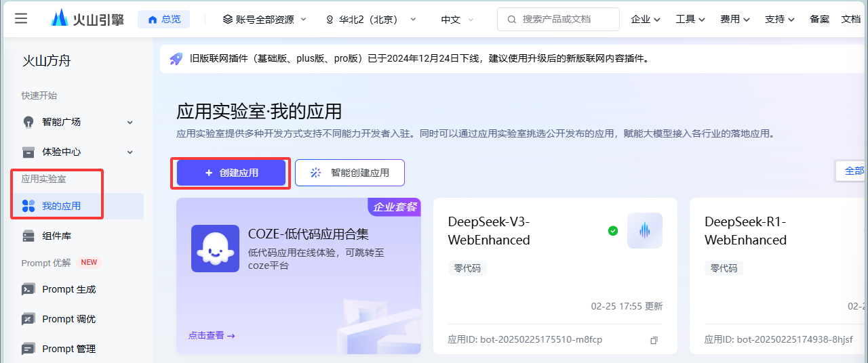Open the 费用 menu
868x363 pixels.
(735, 19)
